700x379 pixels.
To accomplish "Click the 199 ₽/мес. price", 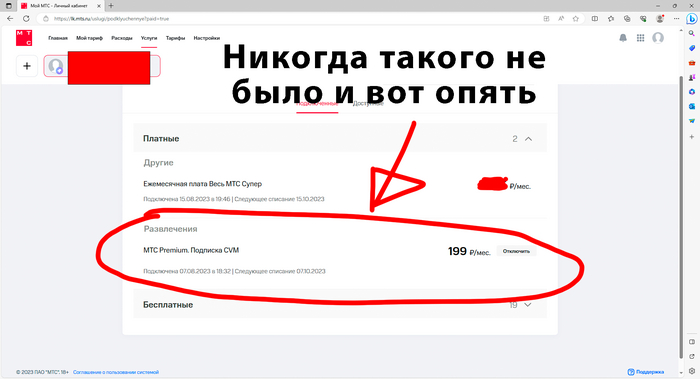I will tap(469, 251).
